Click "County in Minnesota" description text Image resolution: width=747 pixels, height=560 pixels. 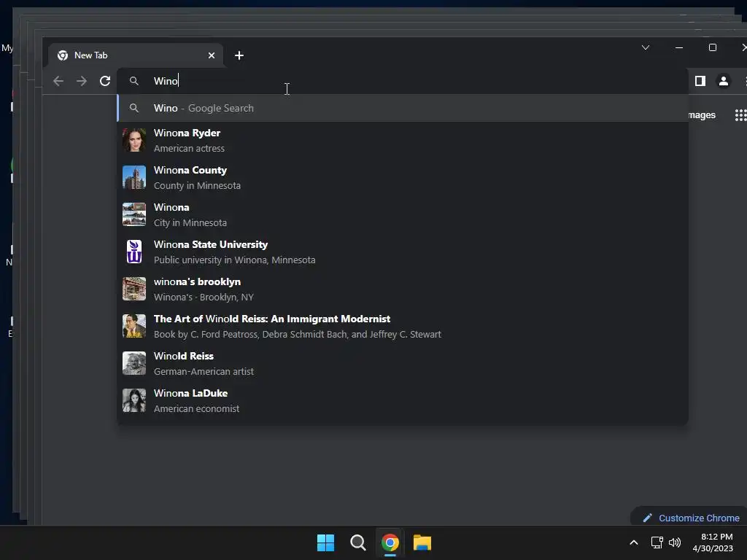tap(197, 186)
